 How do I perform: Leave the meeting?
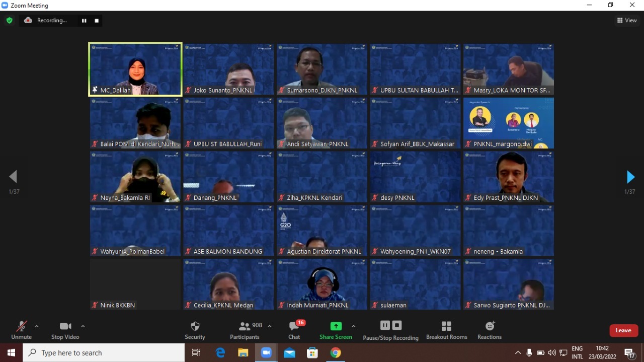[x=623, y=330]
